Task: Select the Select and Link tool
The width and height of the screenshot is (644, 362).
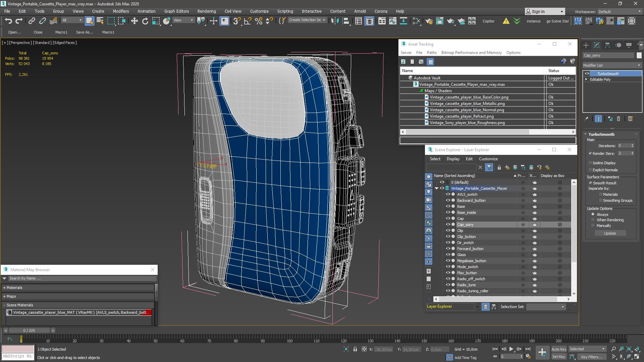Action: coord(32,21)
